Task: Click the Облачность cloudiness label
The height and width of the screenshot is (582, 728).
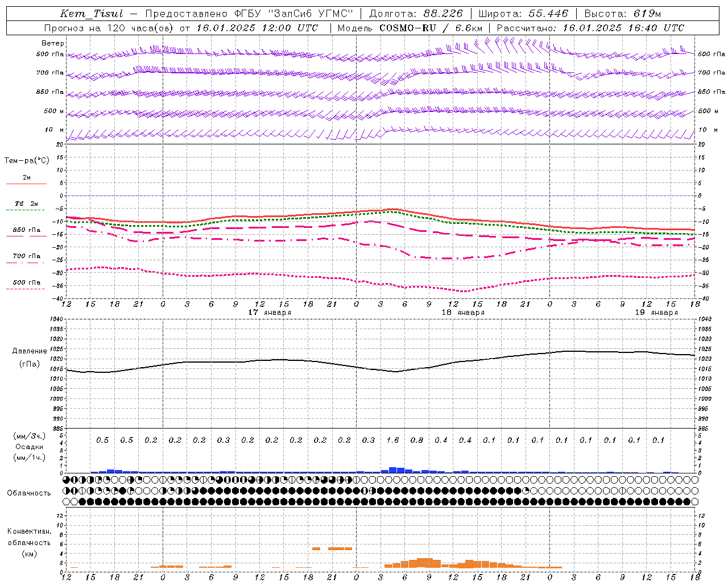Action: tap(29, 493)
